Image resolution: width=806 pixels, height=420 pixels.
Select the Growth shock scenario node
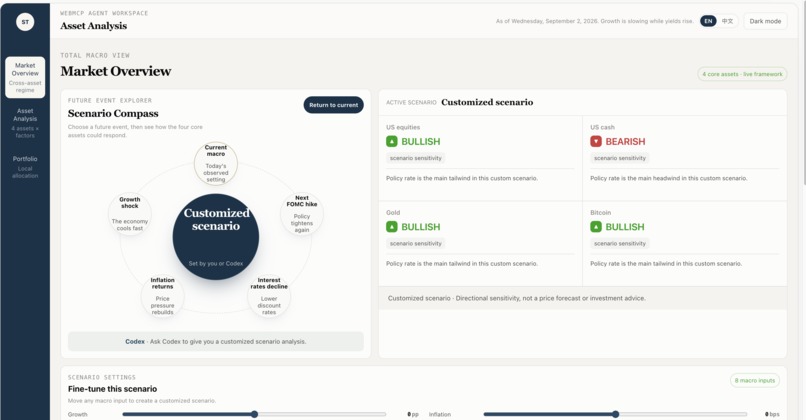click(x=130, y=213)
